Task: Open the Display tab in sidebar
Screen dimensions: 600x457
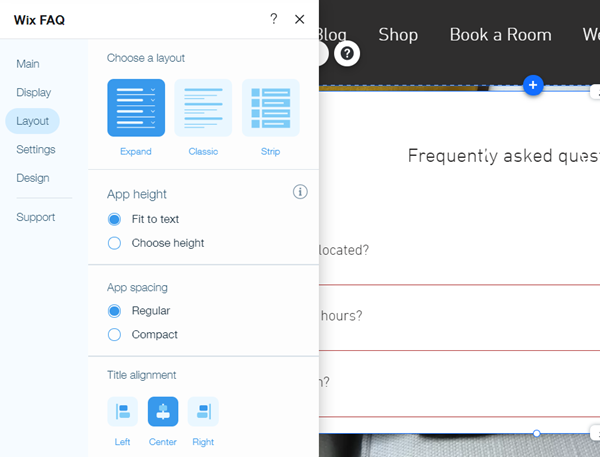Action: pos(34,92)
